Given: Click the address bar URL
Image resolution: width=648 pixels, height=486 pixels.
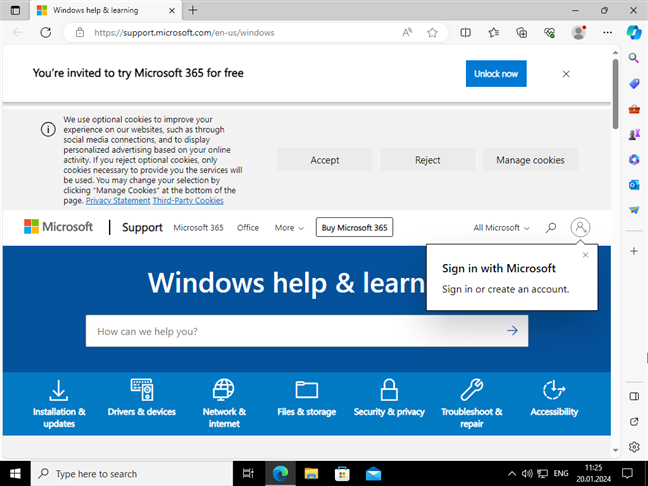Looking at the screenshot, I should pyautogui.click(x=184, y=33).
